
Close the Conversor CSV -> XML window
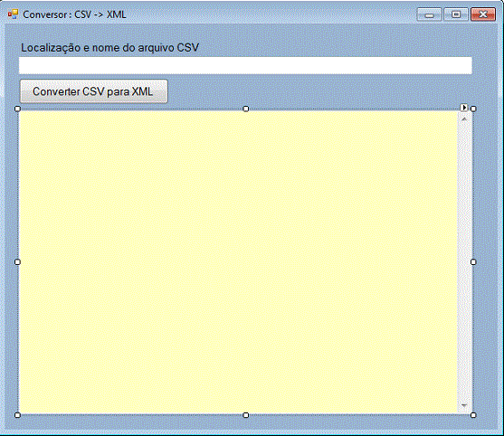(483, 14)
